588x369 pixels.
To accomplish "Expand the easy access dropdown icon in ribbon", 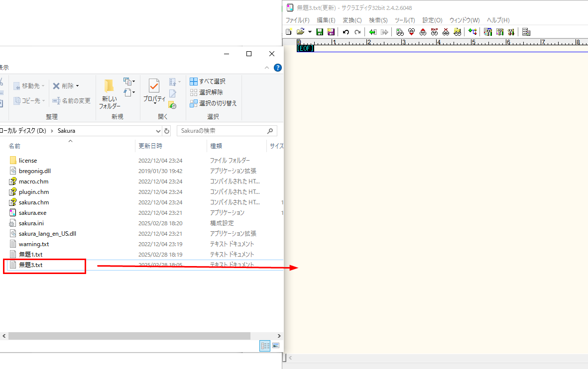I will pos(129,92).
